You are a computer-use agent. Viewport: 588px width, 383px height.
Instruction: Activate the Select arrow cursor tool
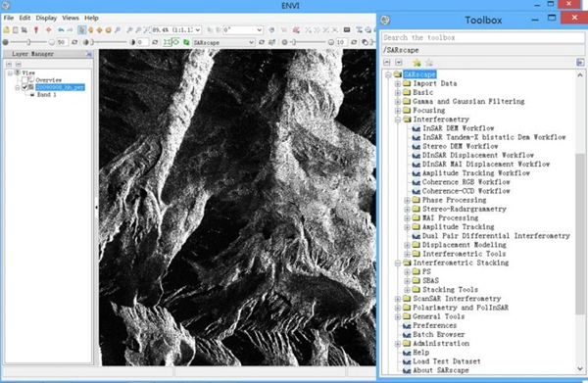pos(81,30)
